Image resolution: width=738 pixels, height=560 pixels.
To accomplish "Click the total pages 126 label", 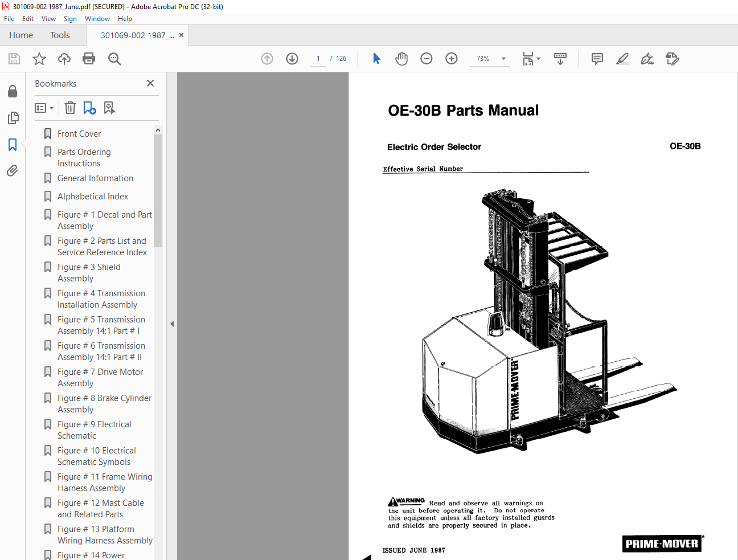I will (x=341, y=59).
